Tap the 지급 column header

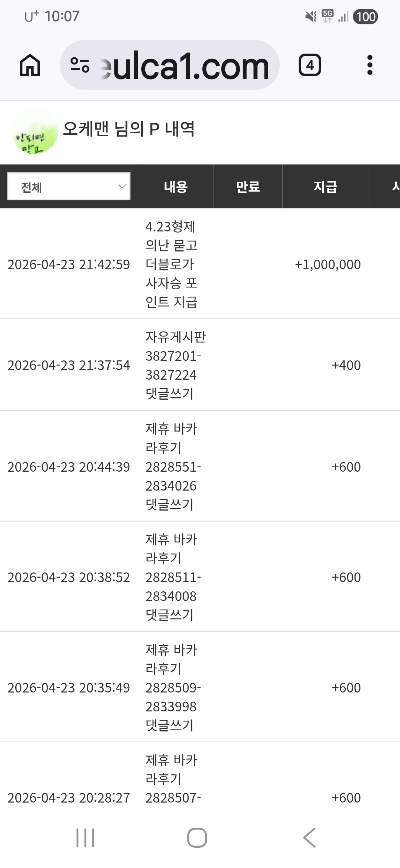click(x=325, y=187)
